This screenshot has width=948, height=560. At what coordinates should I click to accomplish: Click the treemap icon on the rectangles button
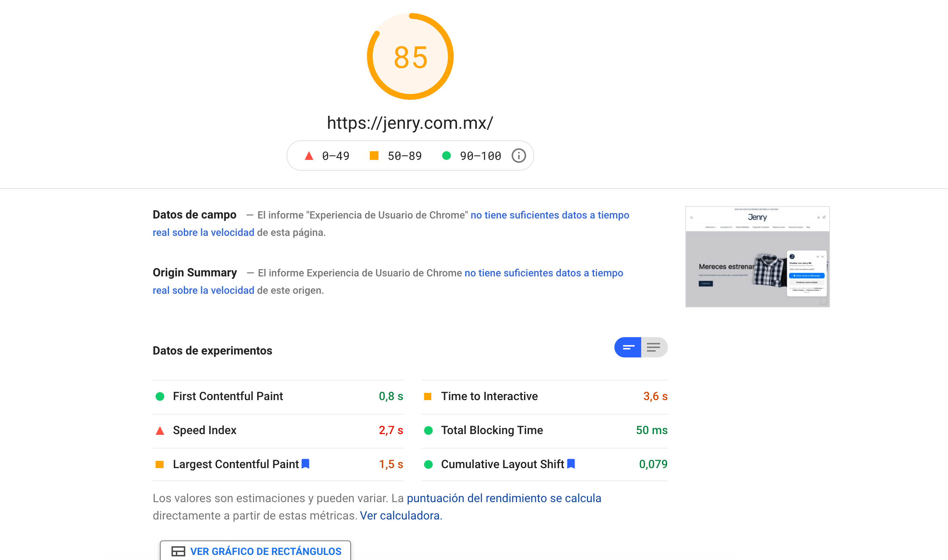coord(178,551)
